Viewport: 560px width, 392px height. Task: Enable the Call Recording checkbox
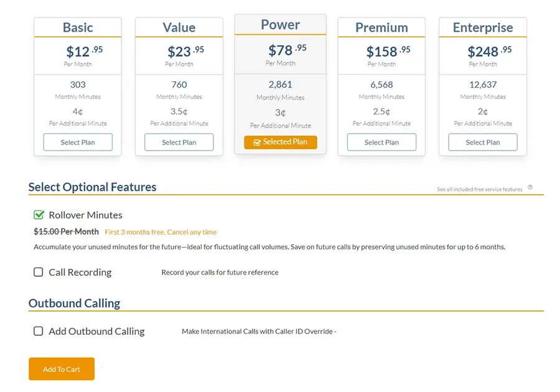(x=39, y=272)
